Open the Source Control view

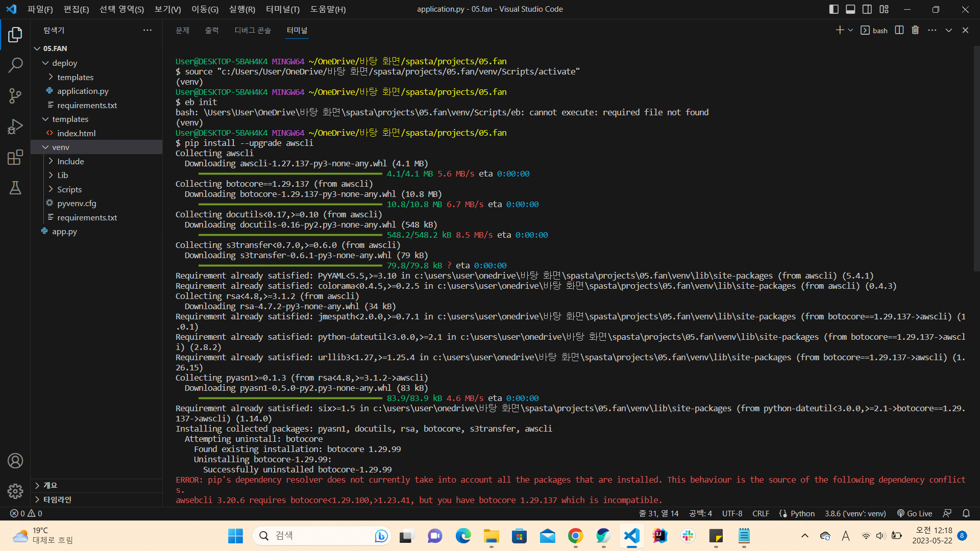click(15, 95)
